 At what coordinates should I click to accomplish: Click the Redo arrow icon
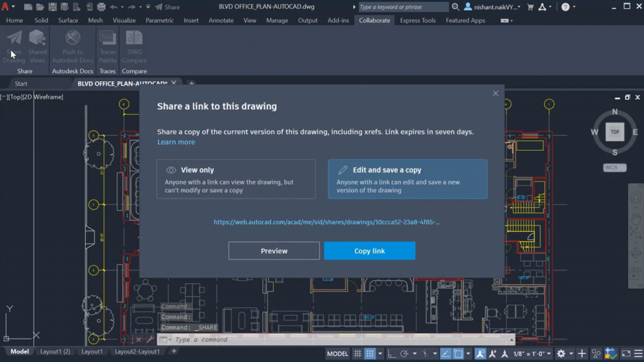(131, 7)
